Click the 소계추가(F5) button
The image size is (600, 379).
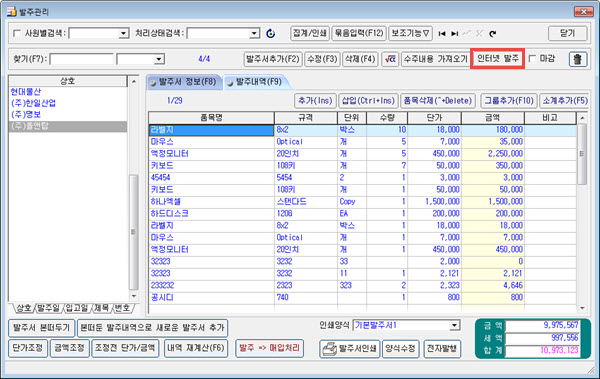(x=564, y=101)
